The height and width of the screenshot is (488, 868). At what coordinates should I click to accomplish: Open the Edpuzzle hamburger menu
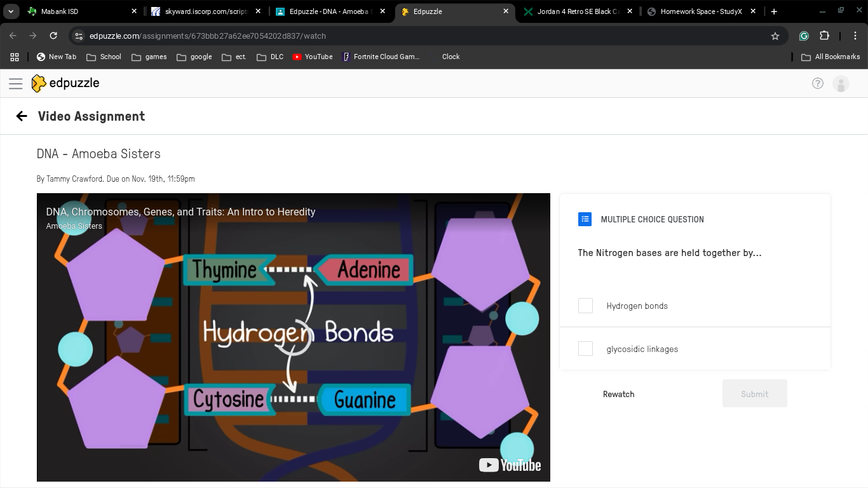point(16,83)
